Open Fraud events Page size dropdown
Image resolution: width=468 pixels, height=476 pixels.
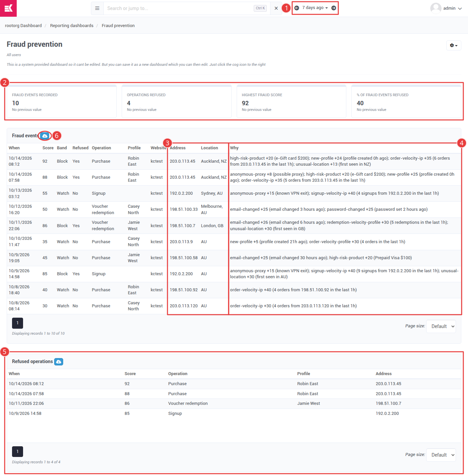[441, 326]
